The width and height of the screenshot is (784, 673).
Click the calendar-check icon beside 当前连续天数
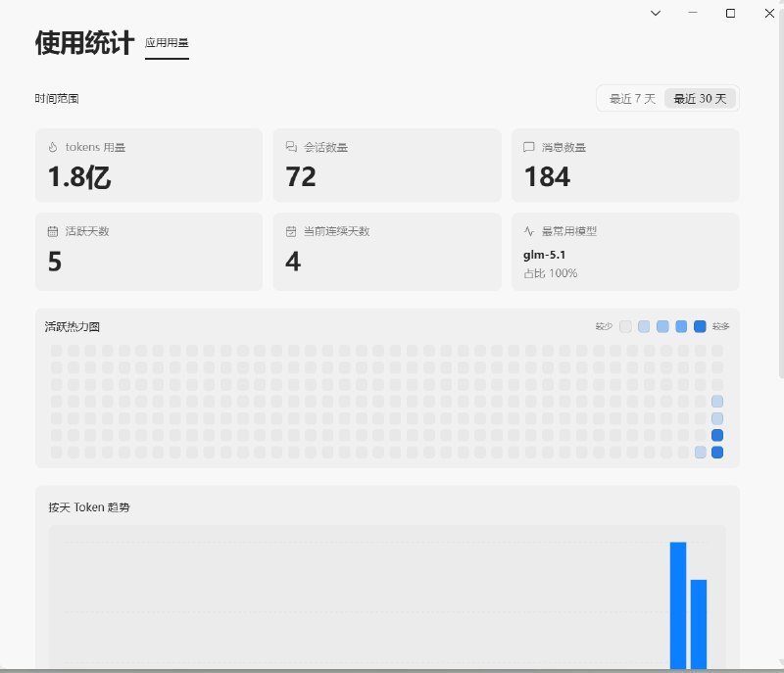point(291,231)
